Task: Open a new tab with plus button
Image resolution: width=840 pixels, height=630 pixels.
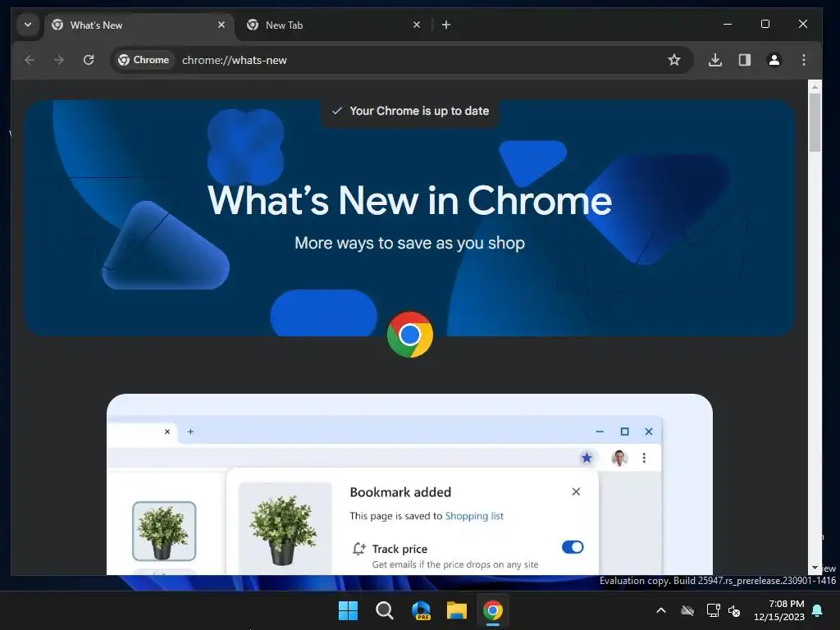Action: 445,25
